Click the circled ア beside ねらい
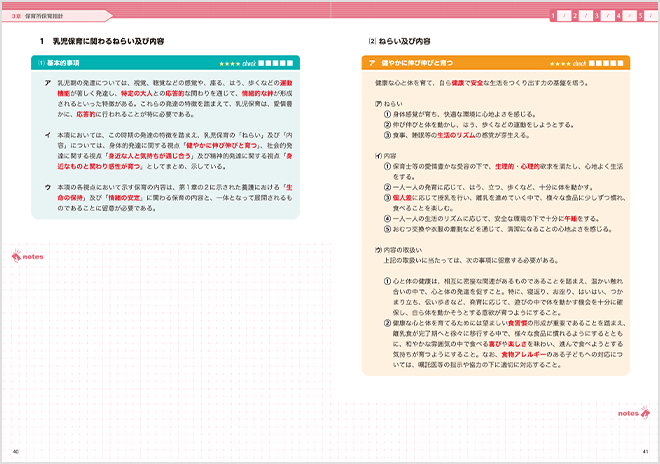The width and height of the screenshot is (660, 464). click(379, 103)
